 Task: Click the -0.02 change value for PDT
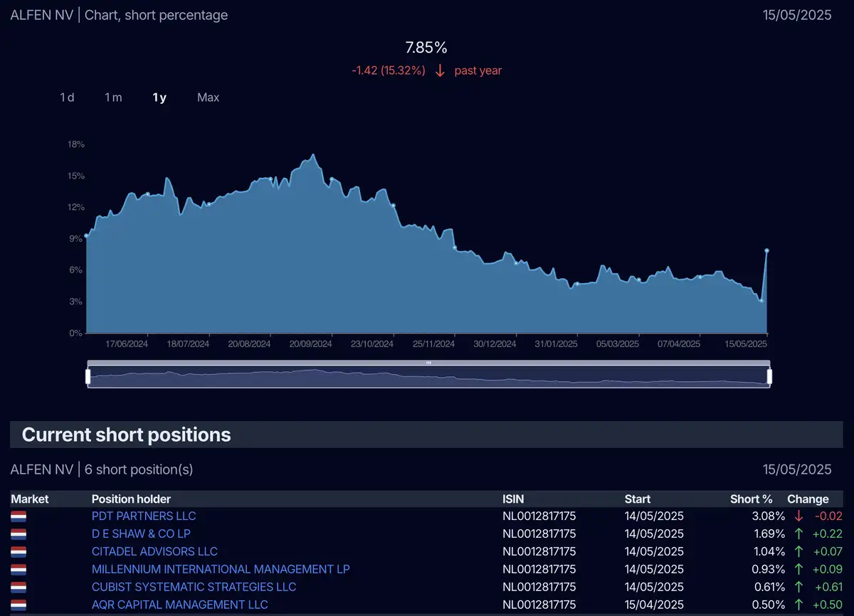pyautogui.click(x=828, y=516)
